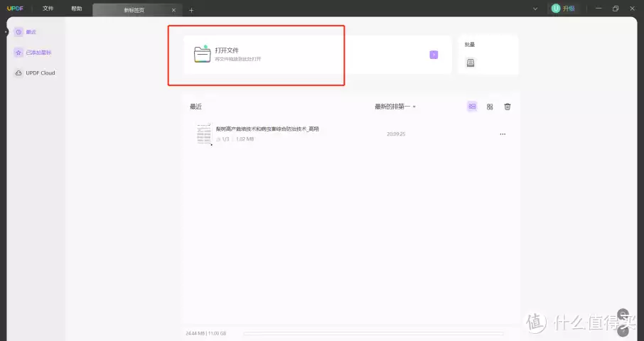
Task: Select UPDF Cloud in the sidebar
Action: pos(41,73)
